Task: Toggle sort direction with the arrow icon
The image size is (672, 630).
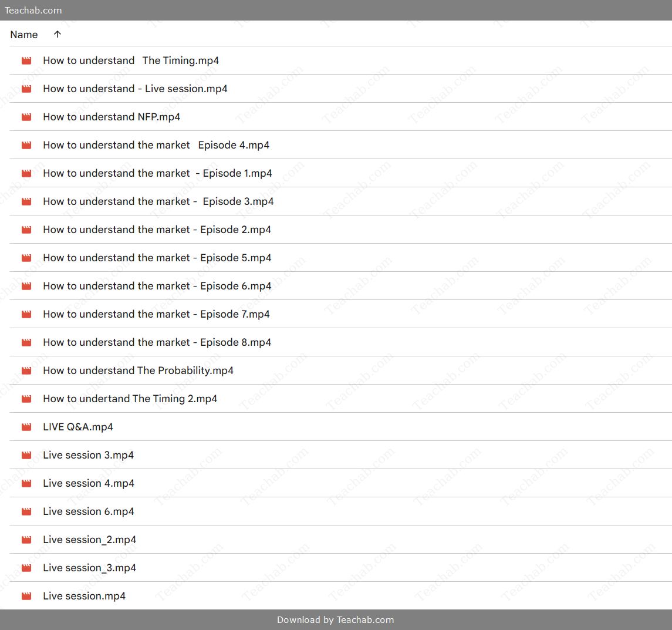Action: click(57, 35)
